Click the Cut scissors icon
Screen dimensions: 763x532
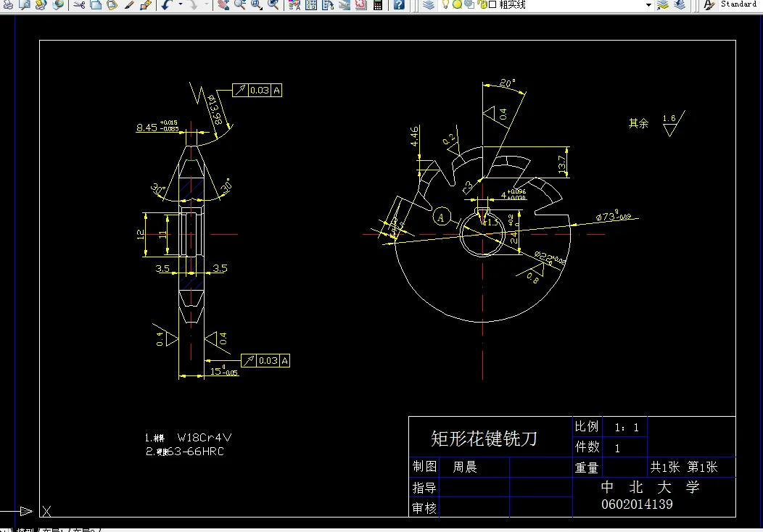pos(79,5)
